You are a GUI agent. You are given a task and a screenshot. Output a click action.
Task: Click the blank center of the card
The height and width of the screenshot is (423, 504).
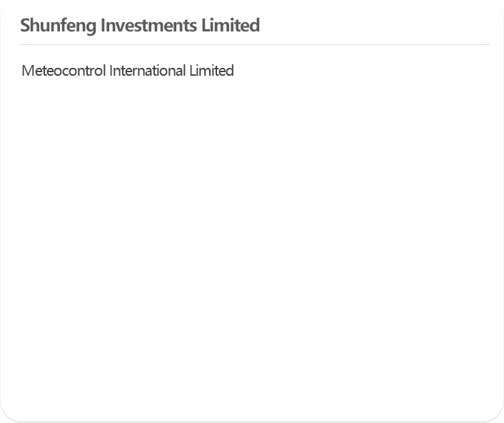(x=252, y=225)
